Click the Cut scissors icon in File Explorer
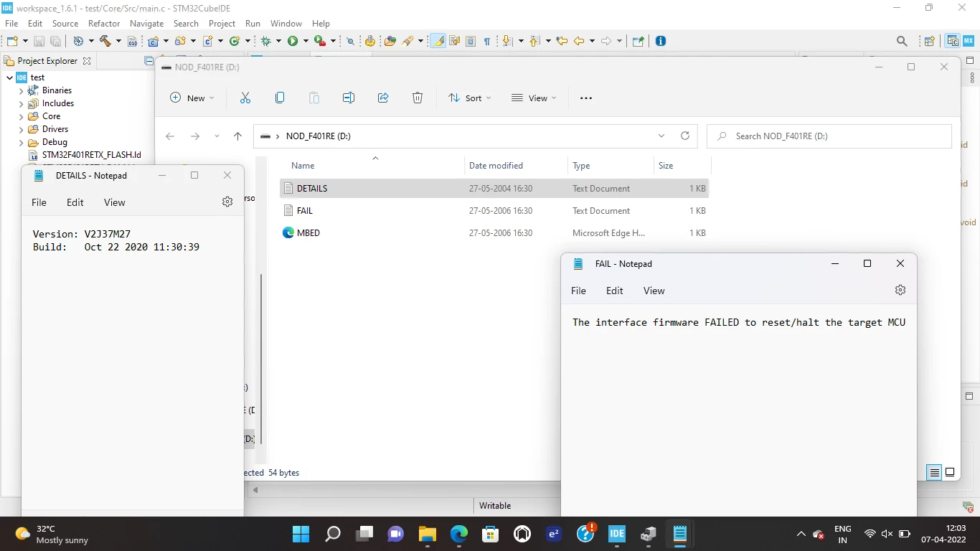 [245, 98]
